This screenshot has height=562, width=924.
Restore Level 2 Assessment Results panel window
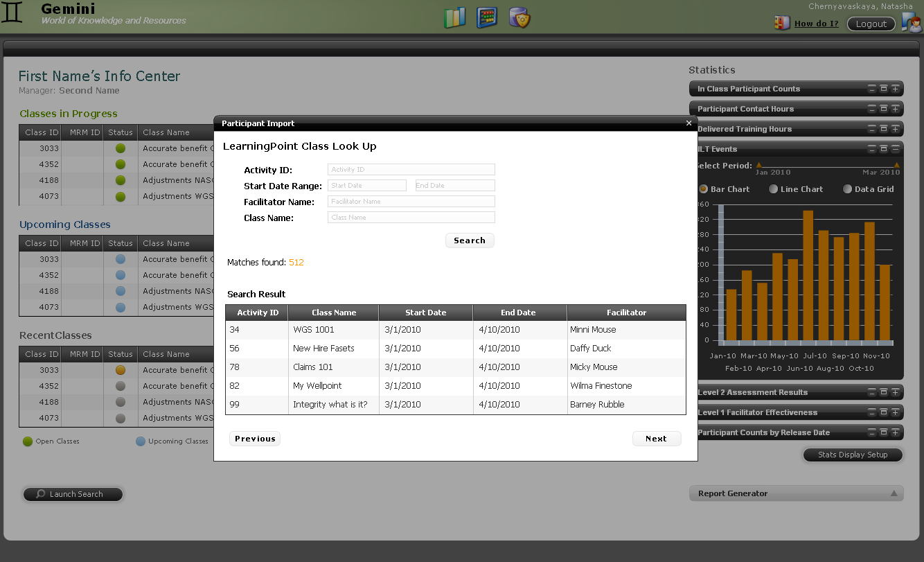point(884,392)
